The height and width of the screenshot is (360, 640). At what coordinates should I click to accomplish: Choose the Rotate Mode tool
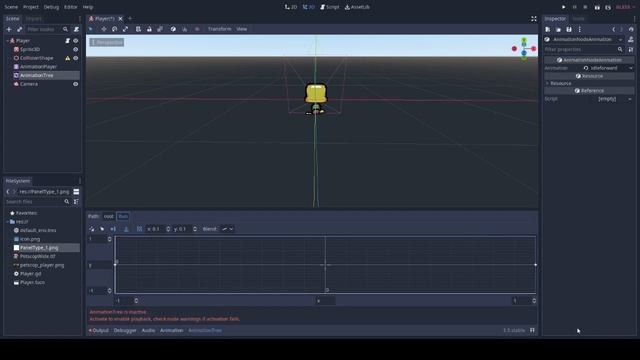coord(114,29)
